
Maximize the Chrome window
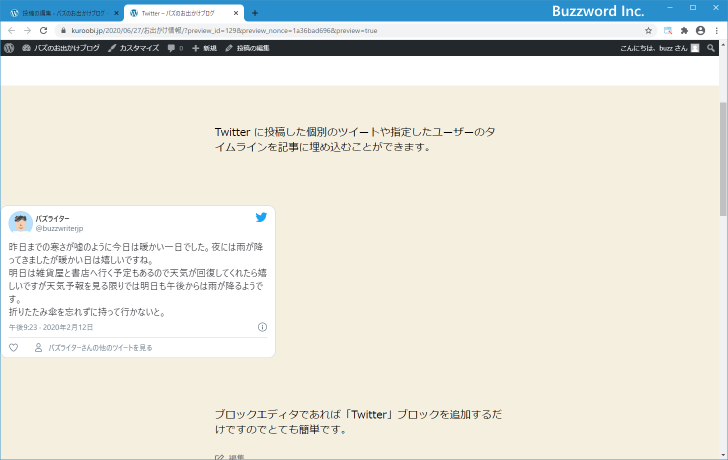693,8
